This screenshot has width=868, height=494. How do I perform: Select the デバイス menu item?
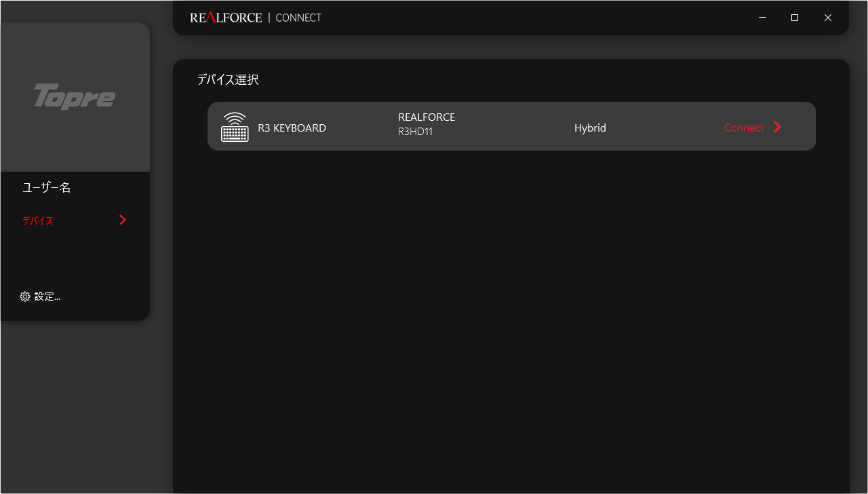pyautogui.click(x=38, y=221)
